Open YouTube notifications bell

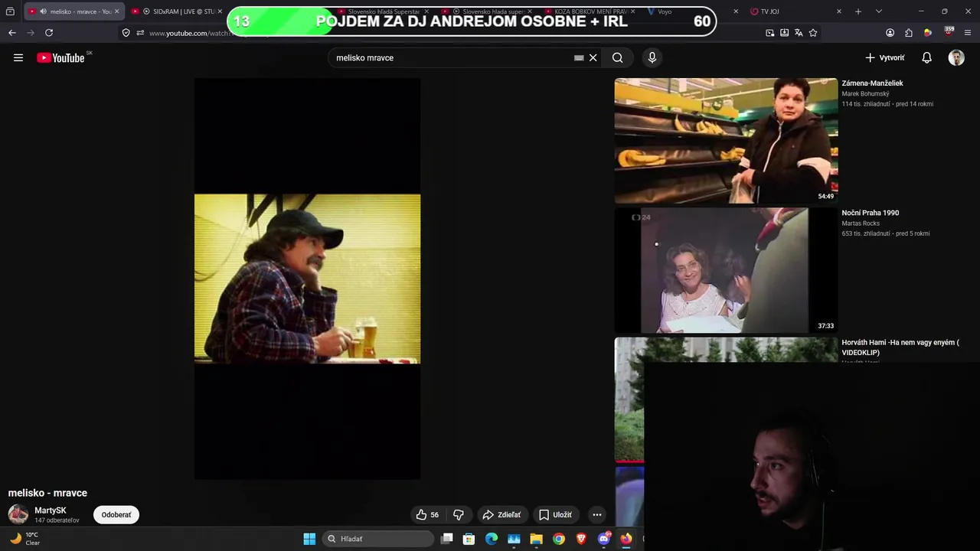click(926, 57)
